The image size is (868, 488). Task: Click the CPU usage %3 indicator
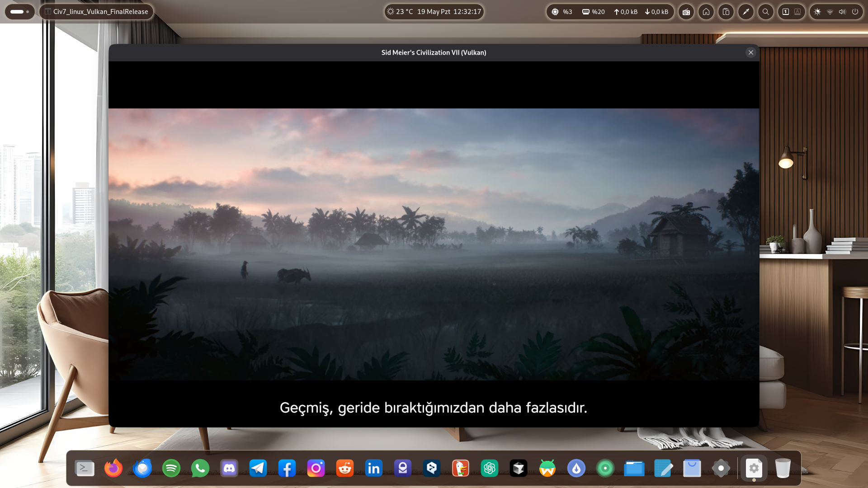562,12
